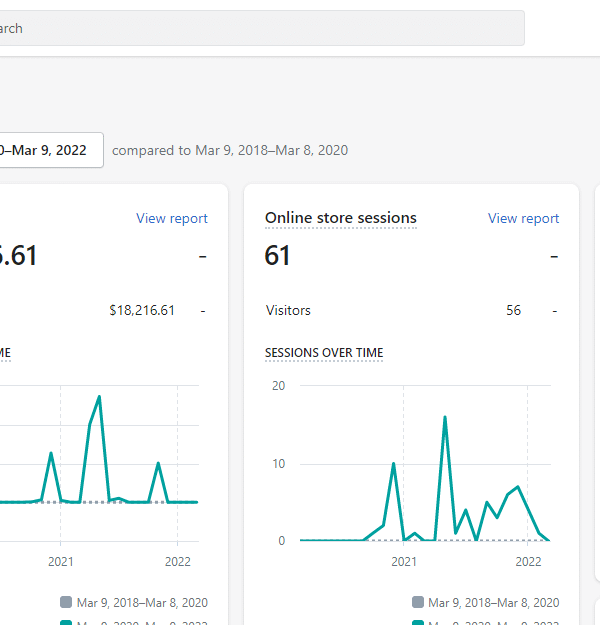
Task: Click legend text Mar 9, 2018–Mar 8, 2020 under sessions chart
Action: pos(493,602)
